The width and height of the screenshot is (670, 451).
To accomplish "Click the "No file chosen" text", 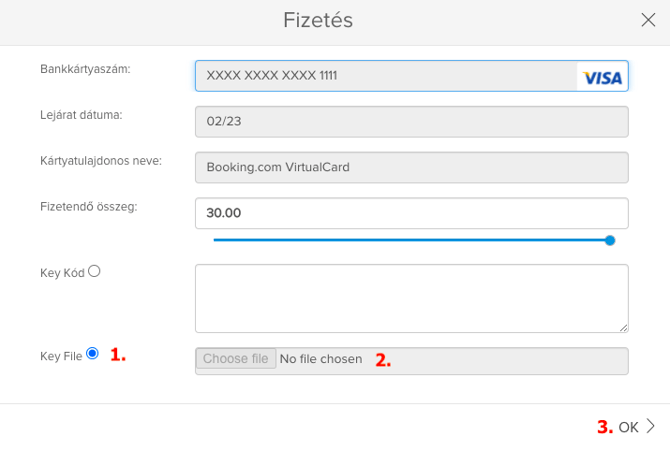I will pyautogui.click(x=321, y=359).
